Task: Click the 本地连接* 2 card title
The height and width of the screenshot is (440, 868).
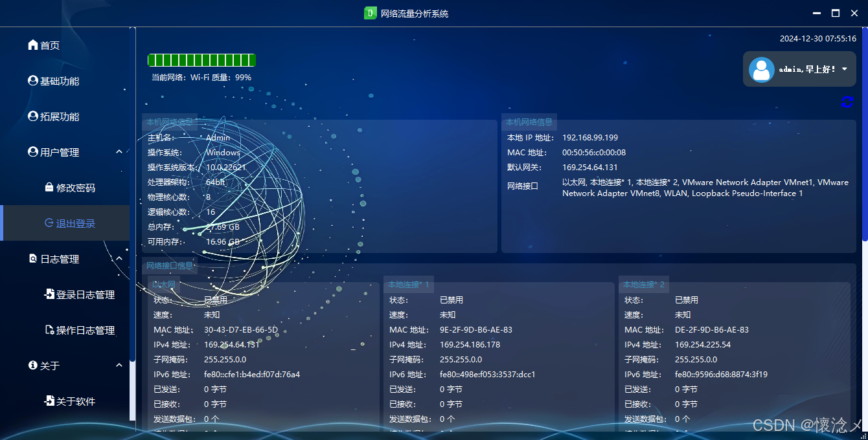Action: pos(644,284)
